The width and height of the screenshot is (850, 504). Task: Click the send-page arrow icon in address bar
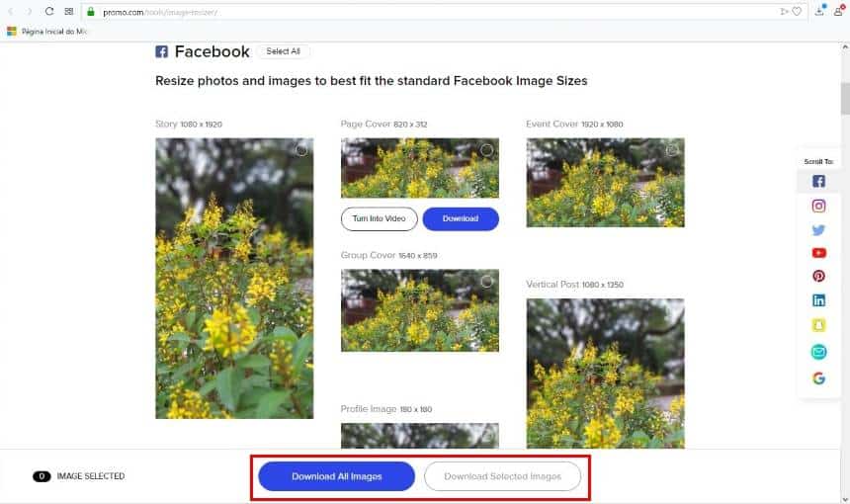(x=784, y=12)
